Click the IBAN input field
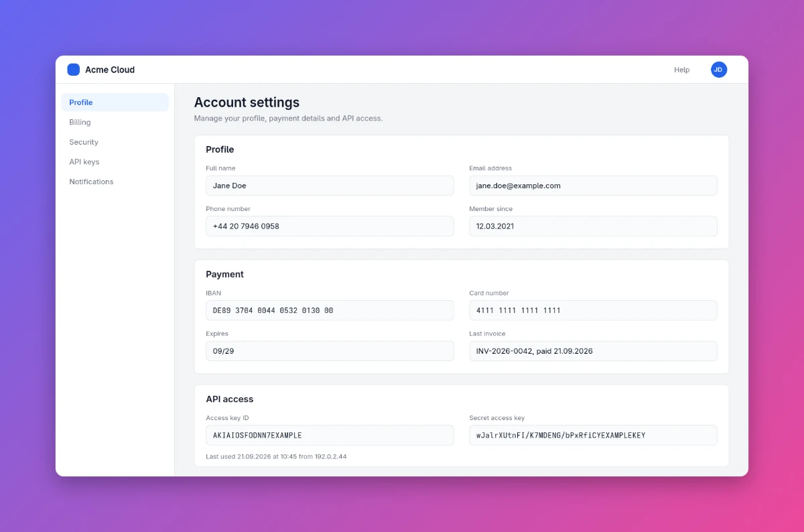 click(330, 310)
